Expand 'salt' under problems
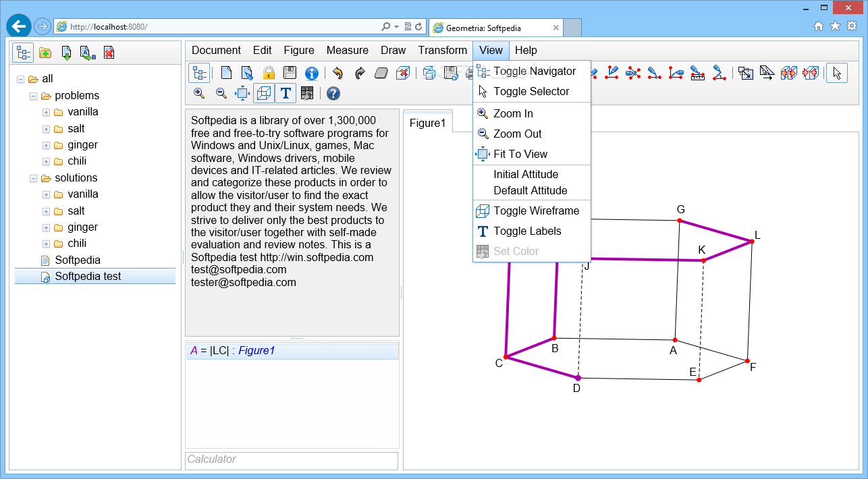The height and width of the screenshot is (479, 868). click(x=46, y=129)
